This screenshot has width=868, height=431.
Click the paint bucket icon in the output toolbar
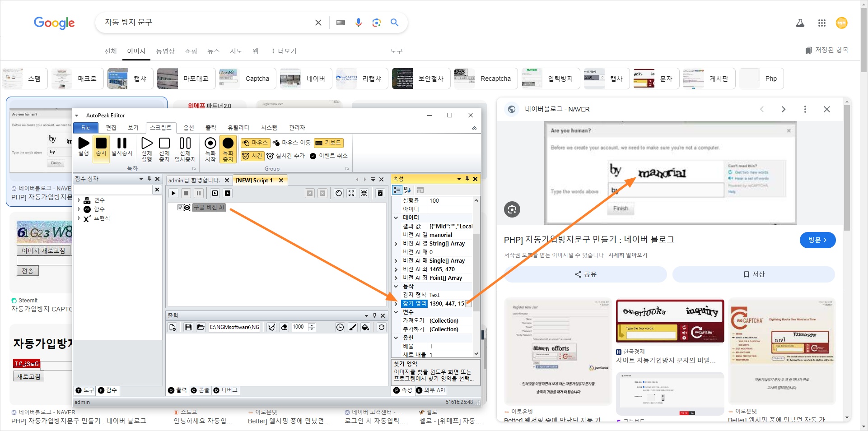[365, 327]
